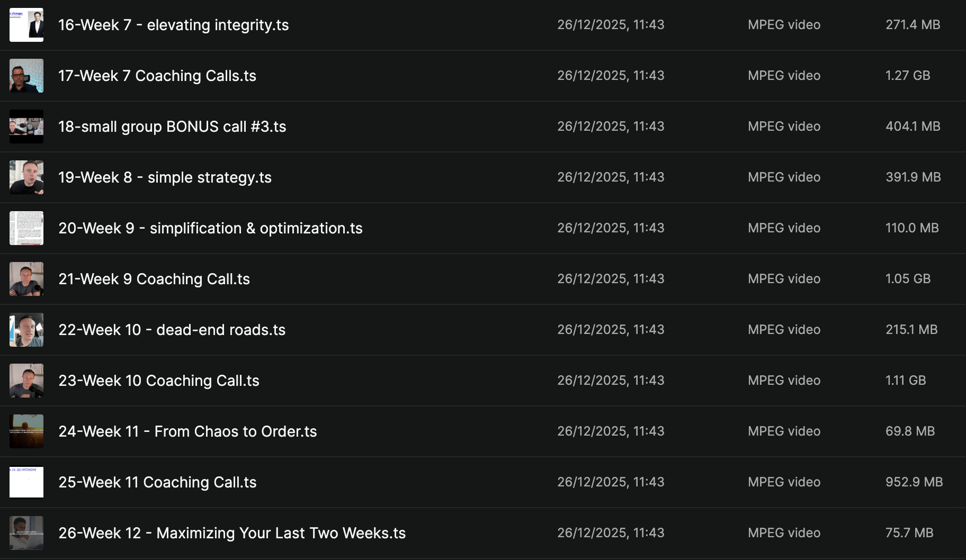Click thumbnail of 16-Week 7 elevating integrity video

coord(26,25)
